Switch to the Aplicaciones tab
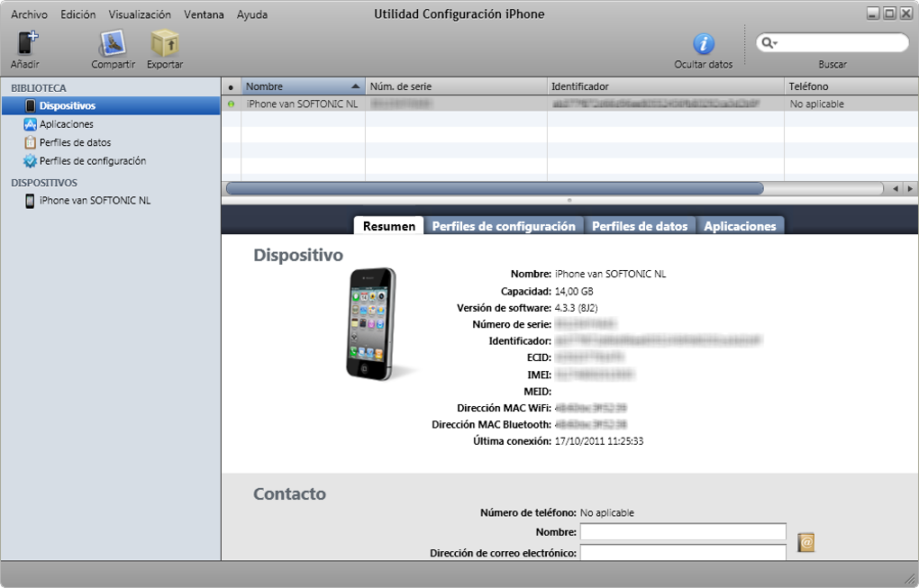 [740, 226]
